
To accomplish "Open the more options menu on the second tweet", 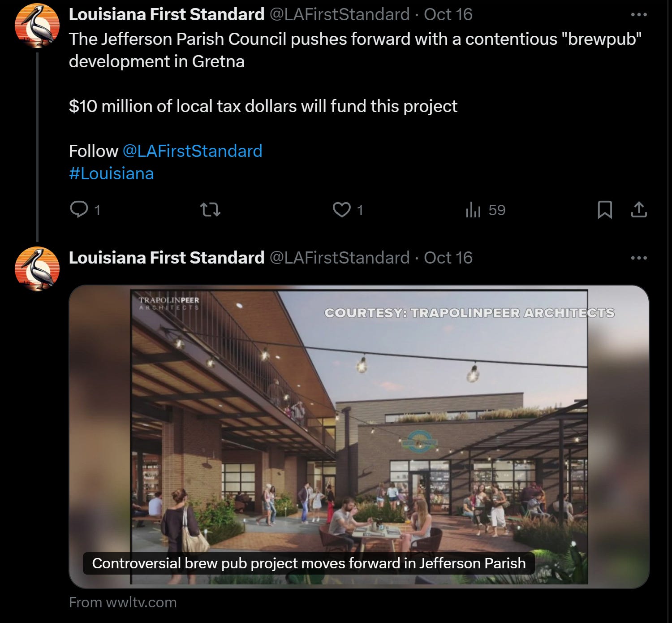I will pyautogui.click(x=640, y=257).
